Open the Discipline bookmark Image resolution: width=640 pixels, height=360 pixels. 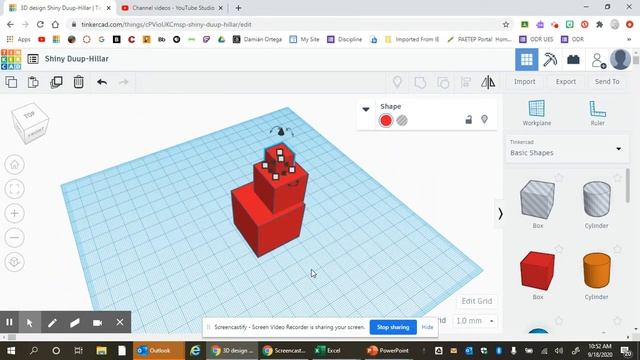(344, 39)
